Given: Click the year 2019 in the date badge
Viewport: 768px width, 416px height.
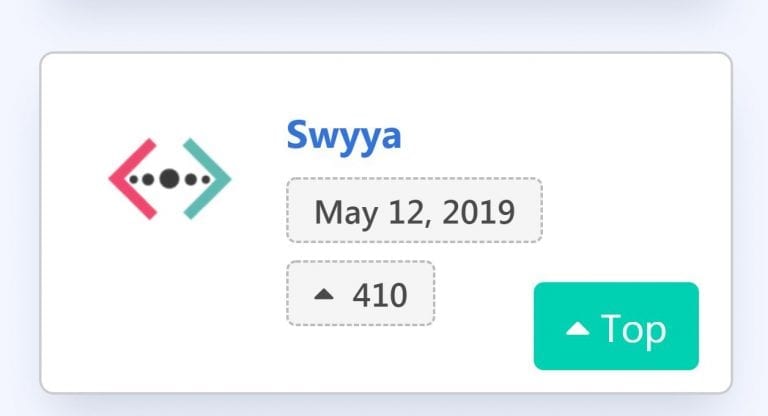Looking at the screenshot, I should point(479,212).
